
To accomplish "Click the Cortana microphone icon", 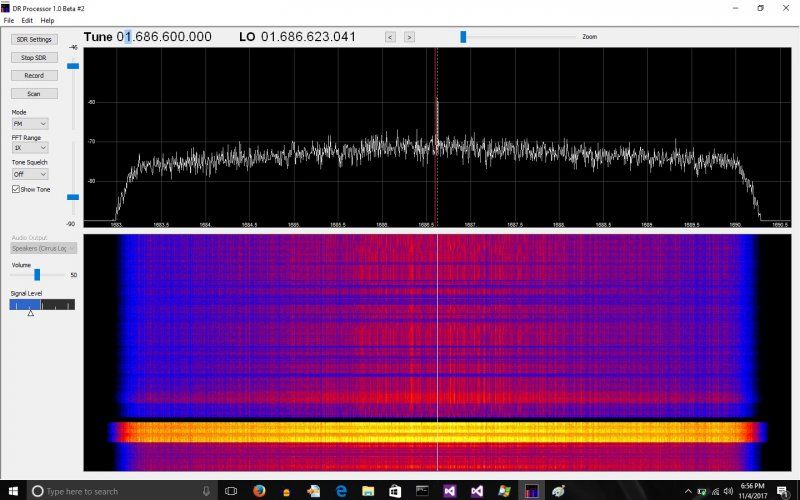I will (206, 491).
